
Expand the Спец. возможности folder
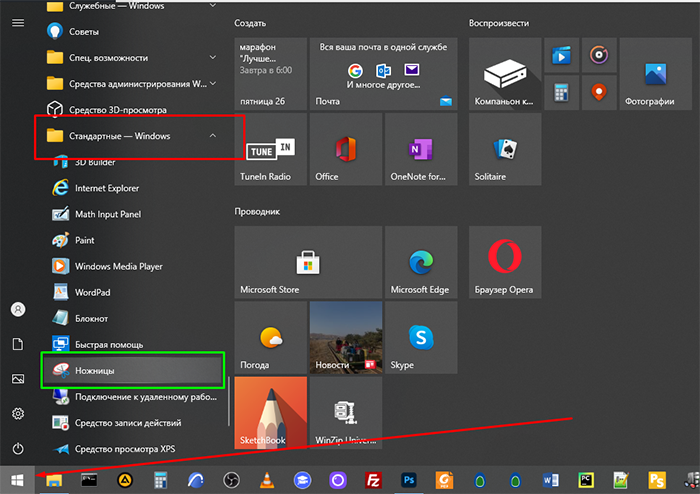pyautogui.click(x=133, y=58)
